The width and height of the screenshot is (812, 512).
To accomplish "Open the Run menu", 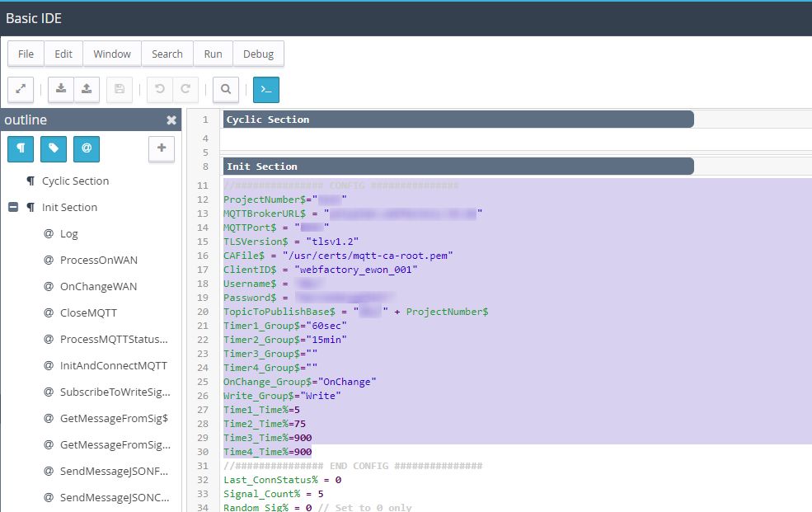I will click(213, 54).
